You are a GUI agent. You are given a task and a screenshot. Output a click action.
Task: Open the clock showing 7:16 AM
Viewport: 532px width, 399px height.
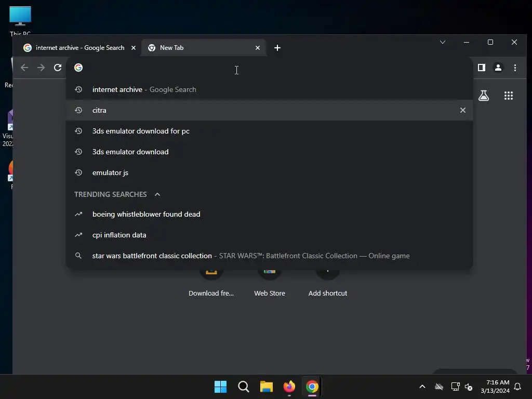click(x=495, y=387)
